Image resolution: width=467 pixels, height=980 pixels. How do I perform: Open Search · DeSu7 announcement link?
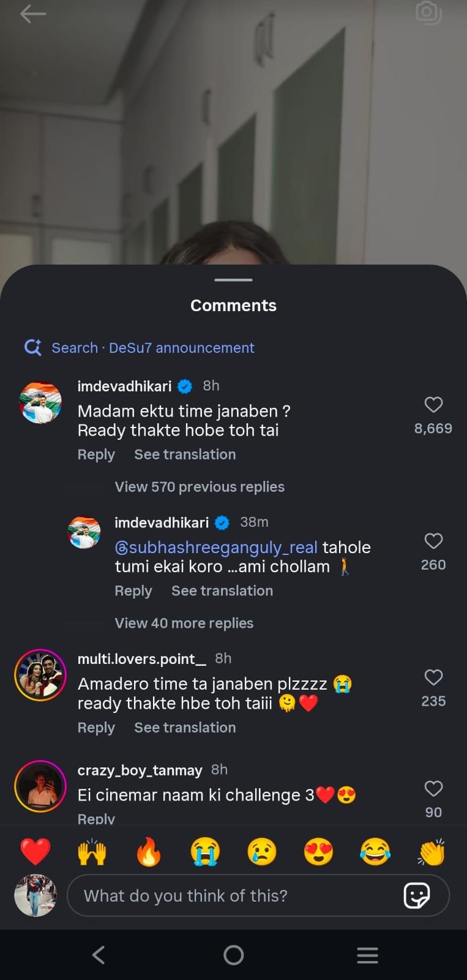point(152,348)
